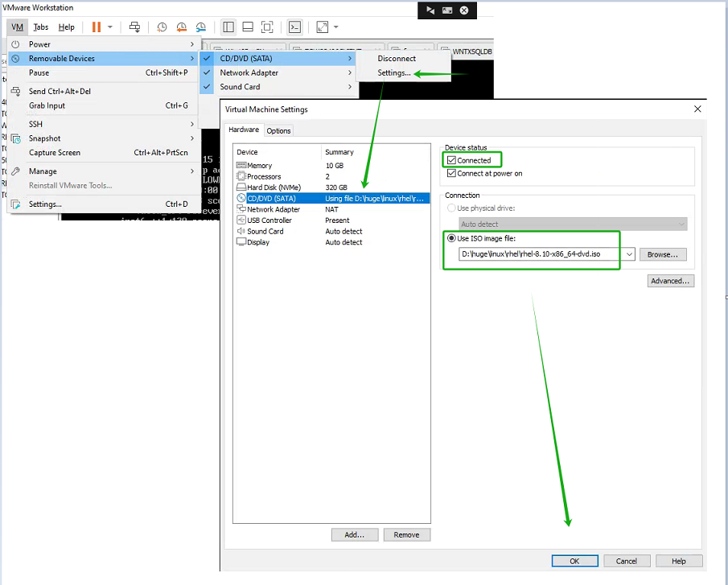Expand Sound Card submenu arrow

click(x=350, y=87)
